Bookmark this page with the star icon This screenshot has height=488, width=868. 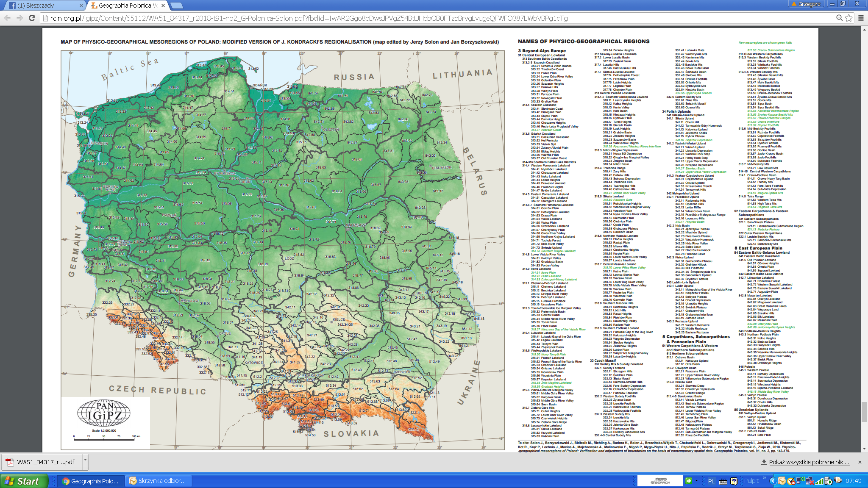(x=849, y=18)
